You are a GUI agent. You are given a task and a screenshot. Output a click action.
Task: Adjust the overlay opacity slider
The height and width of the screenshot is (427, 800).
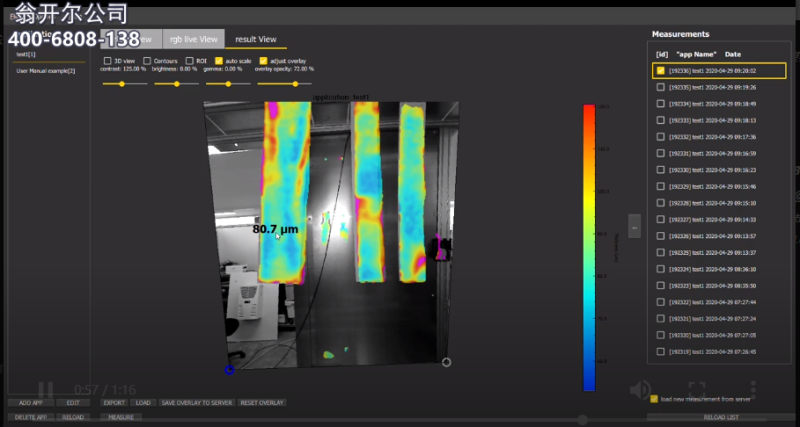click(x=296, y=84)
